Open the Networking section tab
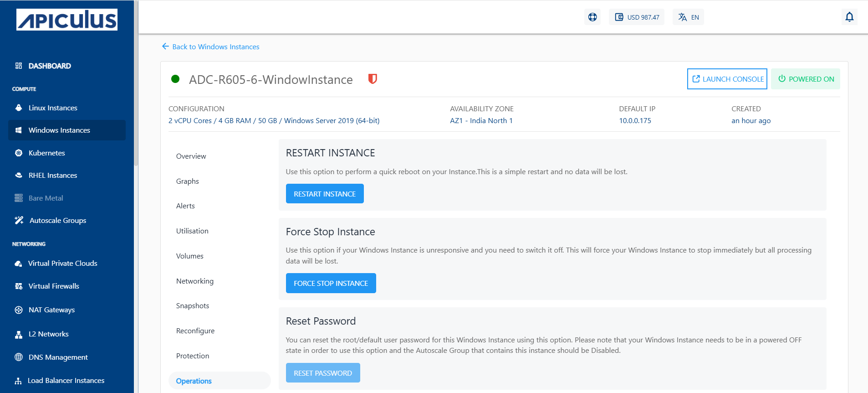The width and height of the screenshot is (868, 393). (x=195, y=281)
